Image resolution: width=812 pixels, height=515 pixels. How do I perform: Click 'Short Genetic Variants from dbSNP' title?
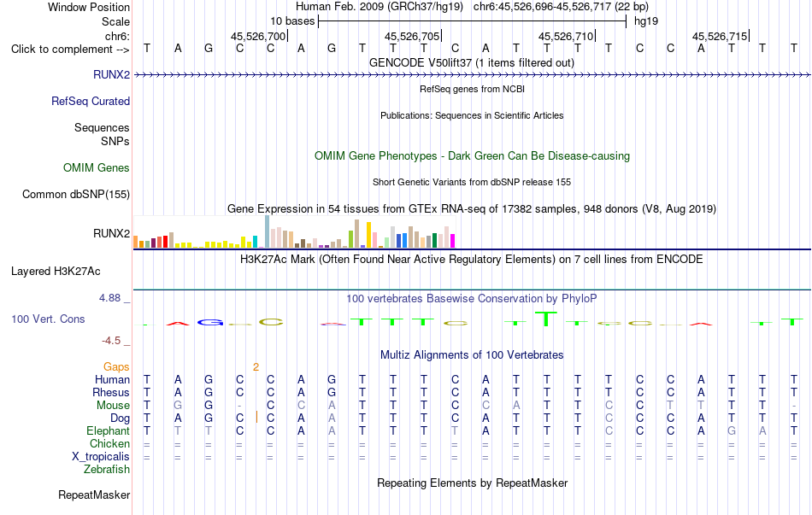tap(472, 182)
